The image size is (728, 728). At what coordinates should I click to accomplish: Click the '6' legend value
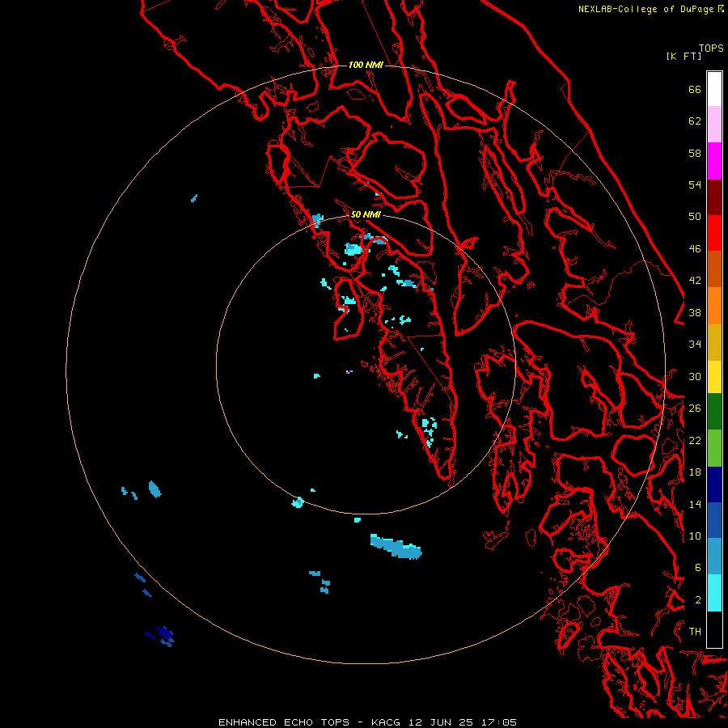click(x=697, y=568)
